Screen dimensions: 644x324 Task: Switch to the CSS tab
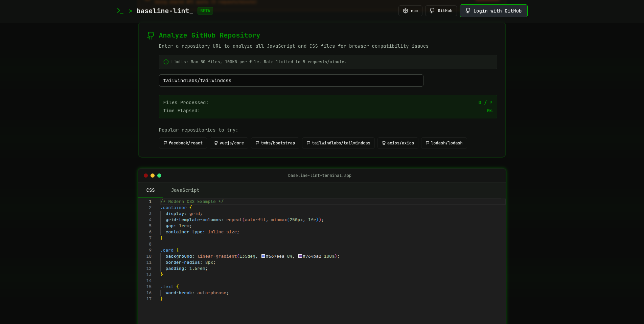[151, 190]
